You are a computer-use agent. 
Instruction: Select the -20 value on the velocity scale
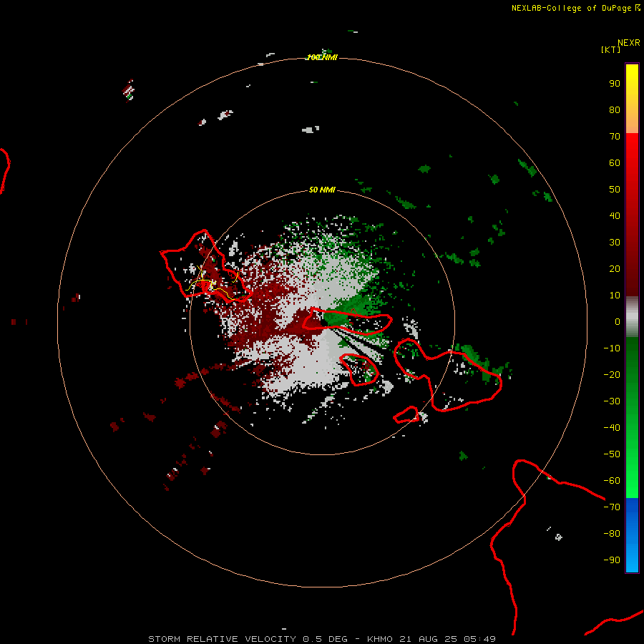pyautogui.click(x=612, y=374)
